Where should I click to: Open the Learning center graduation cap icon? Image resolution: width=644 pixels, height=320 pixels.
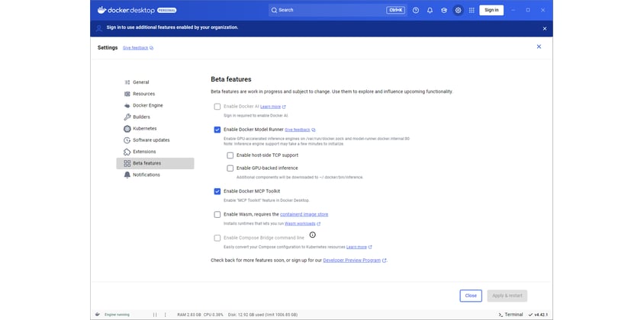click(x=444, y=10)
